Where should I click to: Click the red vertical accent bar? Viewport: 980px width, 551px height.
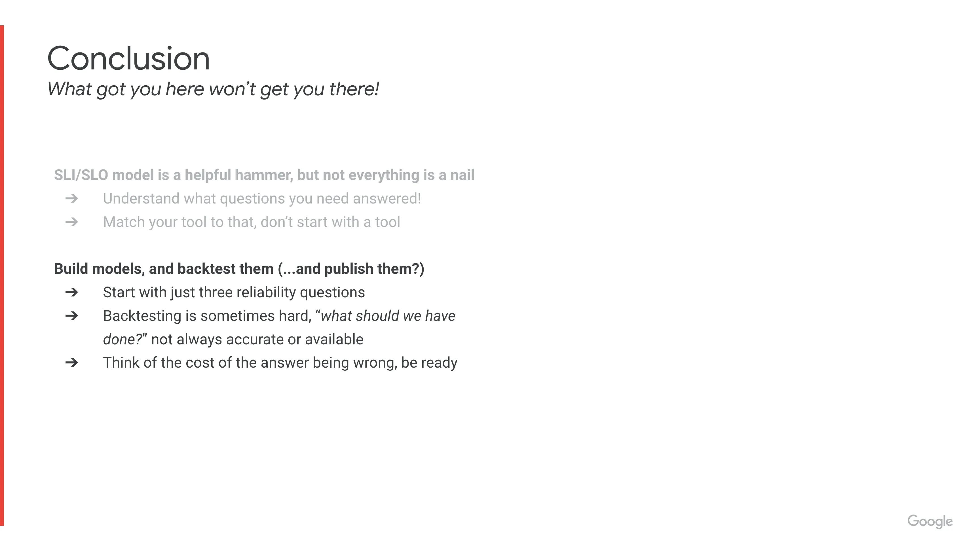click(2, 275)
